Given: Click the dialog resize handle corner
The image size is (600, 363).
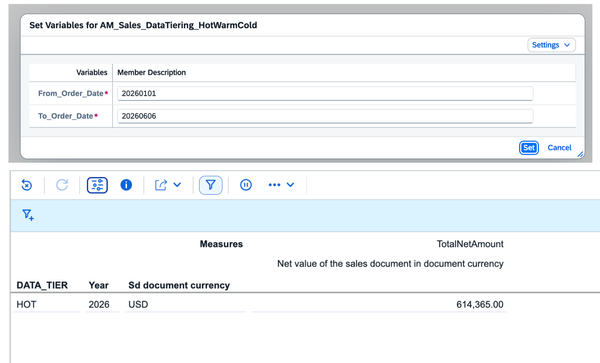Looking at the screenshot, I should point(580,154).
